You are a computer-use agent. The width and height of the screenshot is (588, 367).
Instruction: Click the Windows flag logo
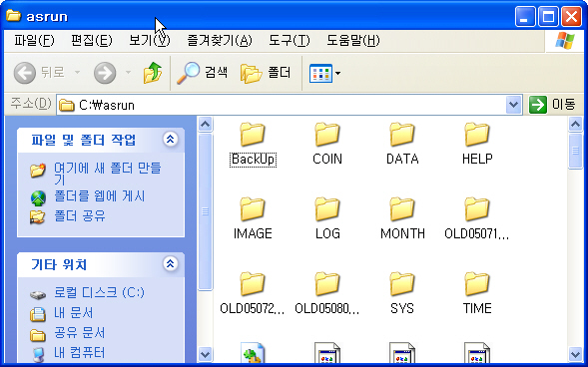click(565, 41)
